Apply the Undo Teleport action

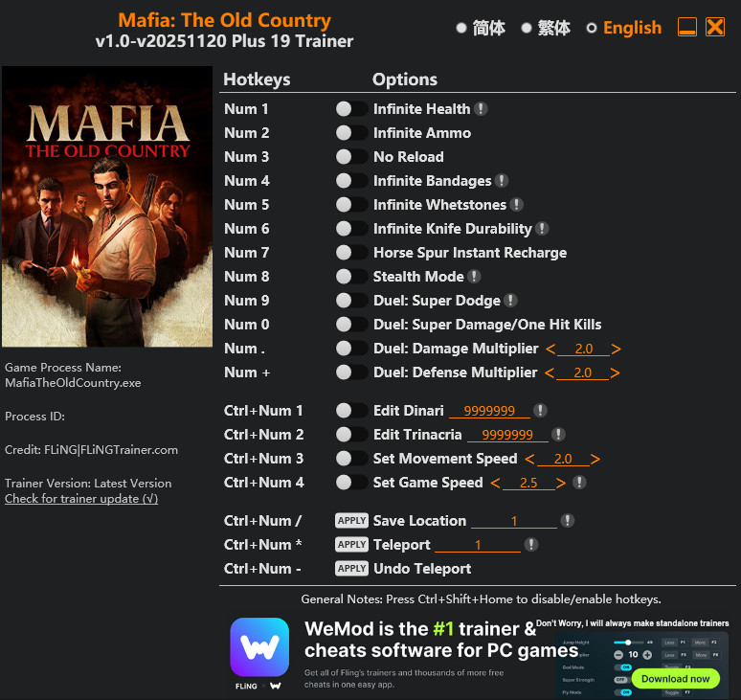point(351,569)
